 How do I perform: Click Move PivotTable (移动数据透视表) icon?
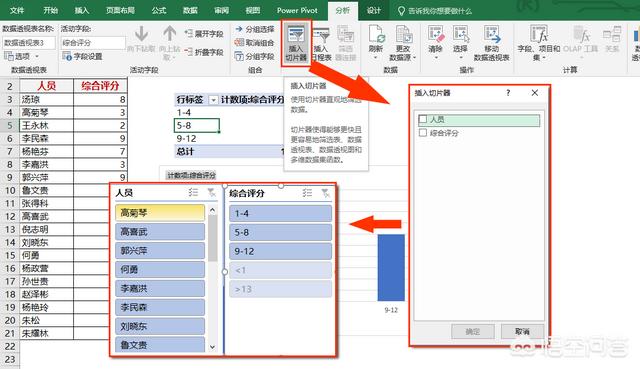pos(492,33)
